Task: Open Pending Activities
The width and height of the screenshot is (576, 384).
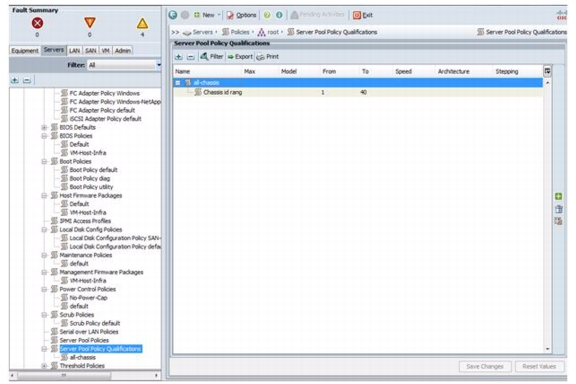Action: tap(318, 15)
